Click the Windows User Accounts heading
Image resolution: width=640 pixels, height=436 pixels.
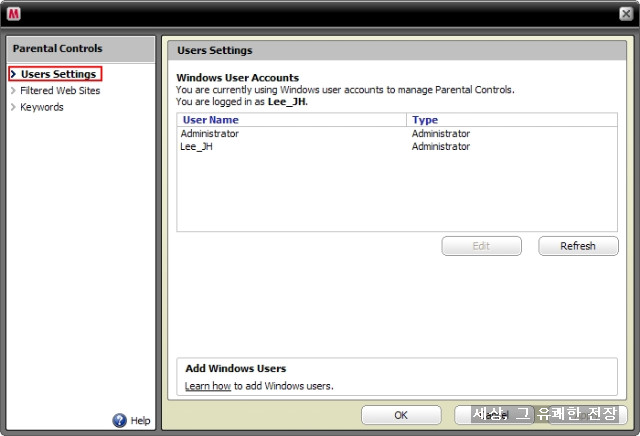(238, 78)
